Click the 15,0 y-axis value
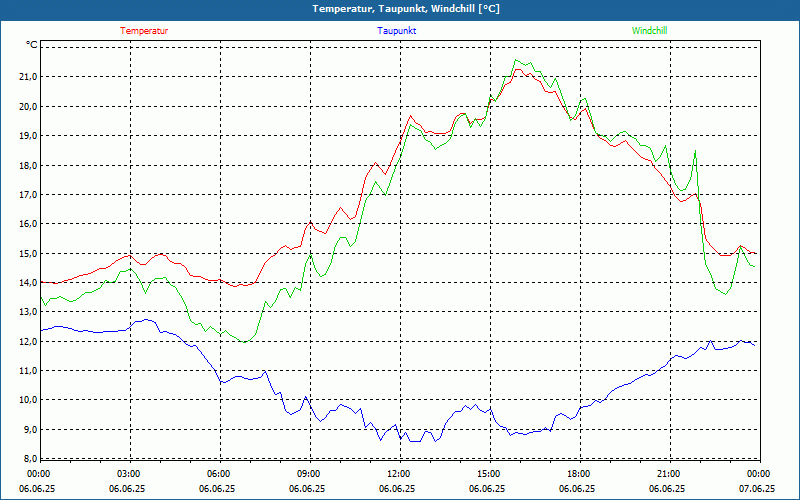 29,254
